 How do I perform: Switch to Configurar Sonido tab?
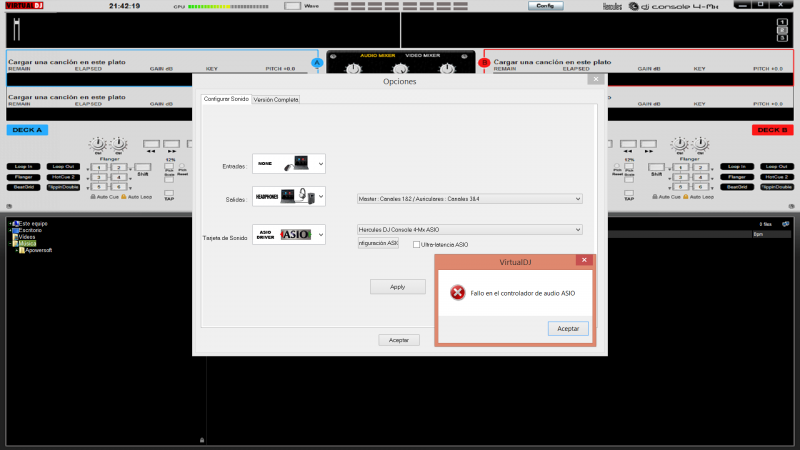click(x=226, y=99)
